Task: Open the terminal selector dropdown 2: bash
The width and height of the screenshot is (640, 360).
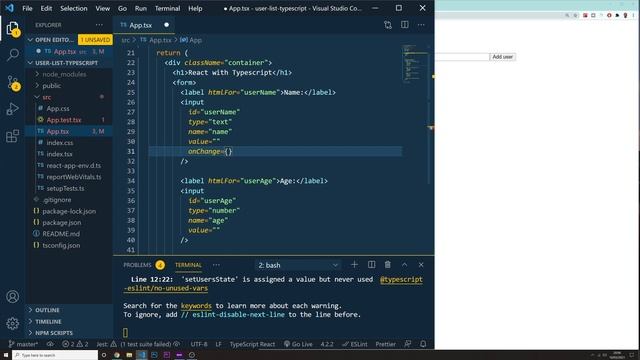Action: [x=298, y=265]
